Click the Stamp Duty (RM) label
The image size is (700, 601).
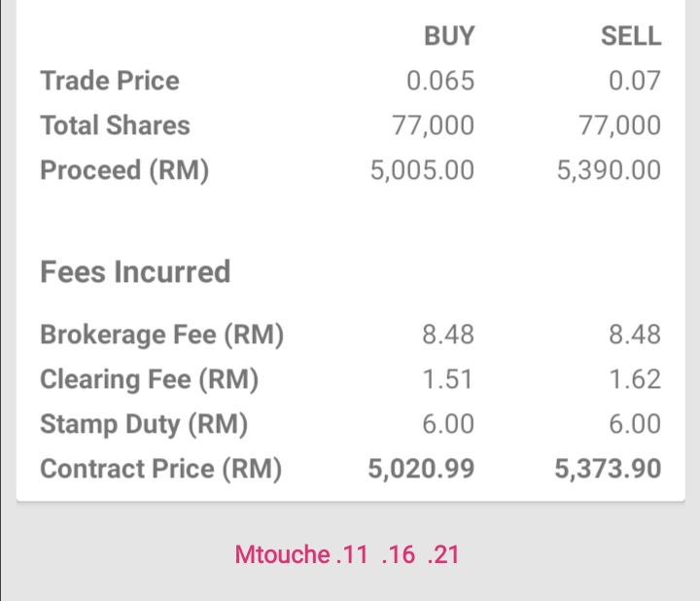[144, 424]
